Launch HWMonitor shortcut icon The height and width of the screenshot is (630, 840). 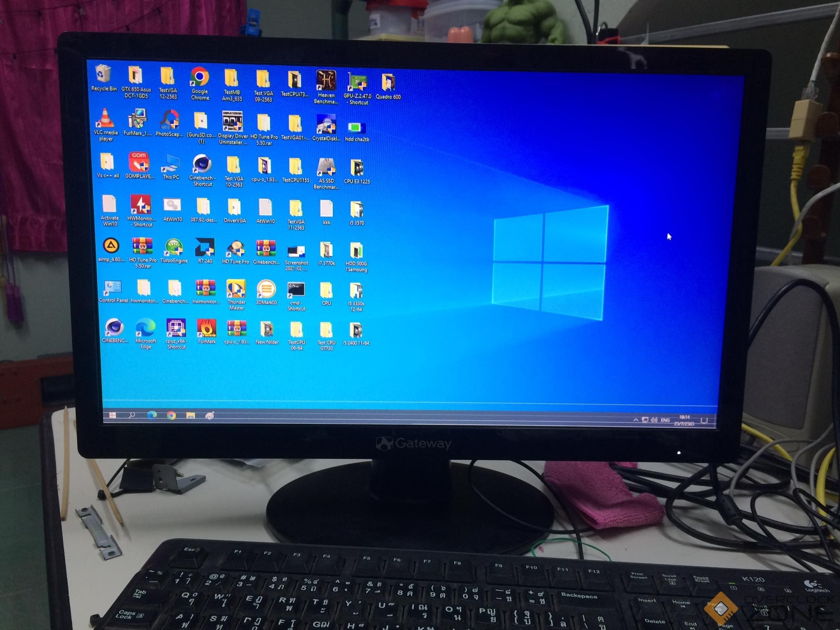[140, 205]
